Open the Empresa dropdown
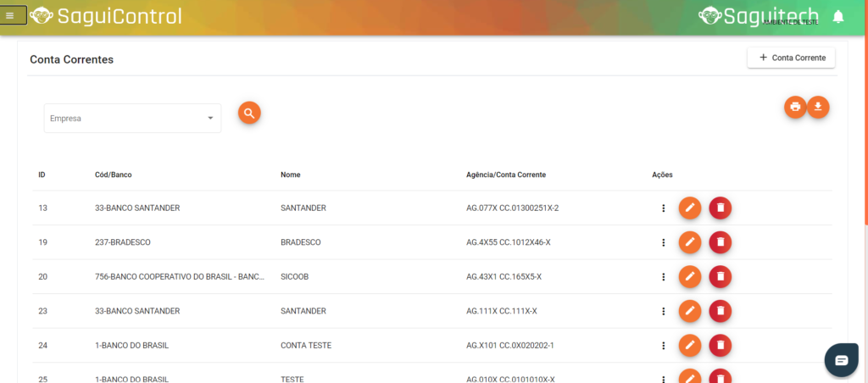This screenshot has width=868, height=383. coord(132,119)
